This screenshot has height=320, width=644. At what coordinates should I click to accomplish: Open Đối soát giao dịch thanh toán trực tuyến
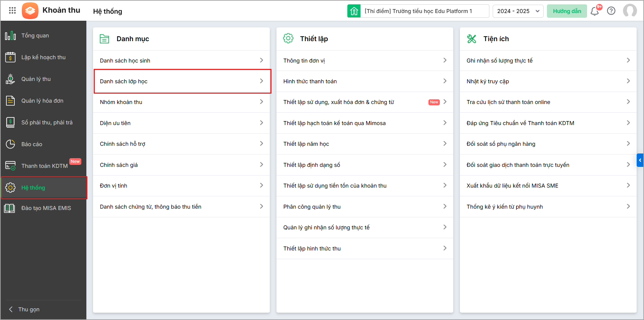pyautogui.click(x=548, y=165)
